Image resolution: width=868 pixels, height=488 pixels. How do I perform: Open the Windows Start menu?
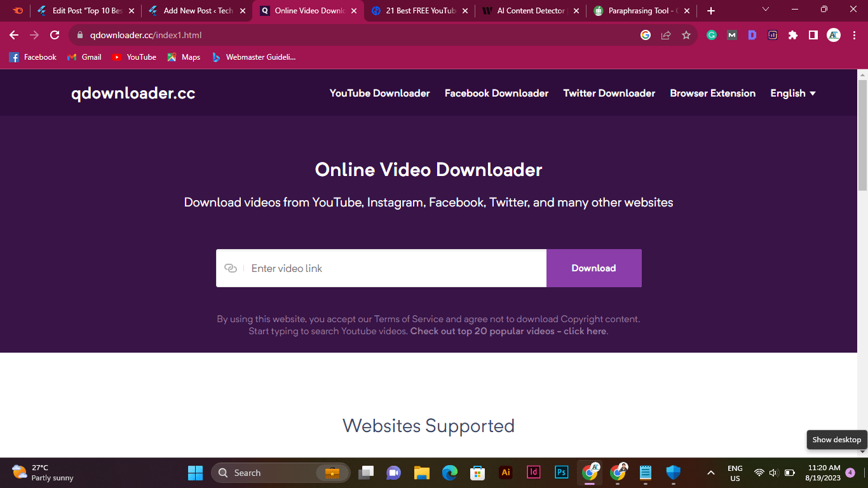click(x=195, y=472)
